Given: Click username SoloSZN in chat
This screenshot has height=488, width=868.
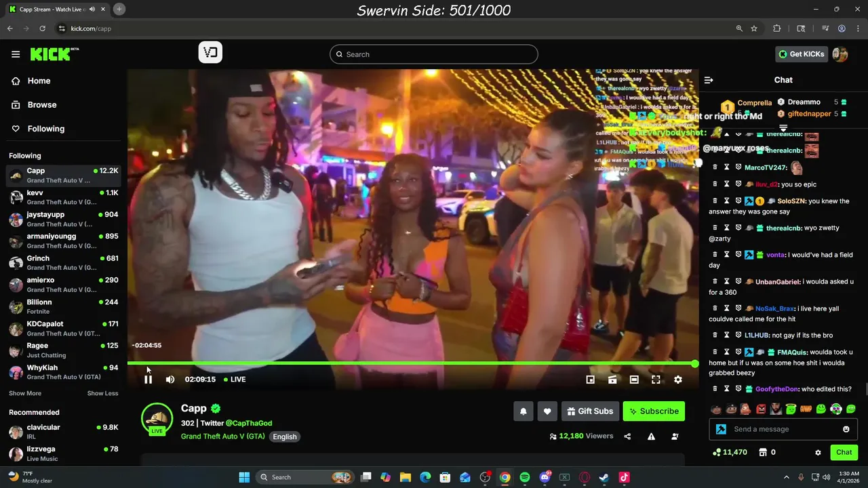Looking at the screenshot, I should pyautogui.click(x=791, y=201).
